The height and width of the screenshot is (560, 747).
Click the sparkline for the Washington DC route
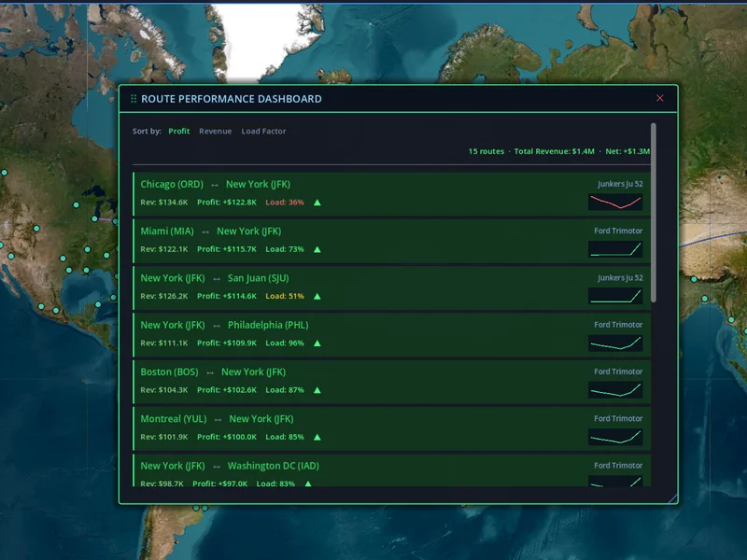pos(614,483)
